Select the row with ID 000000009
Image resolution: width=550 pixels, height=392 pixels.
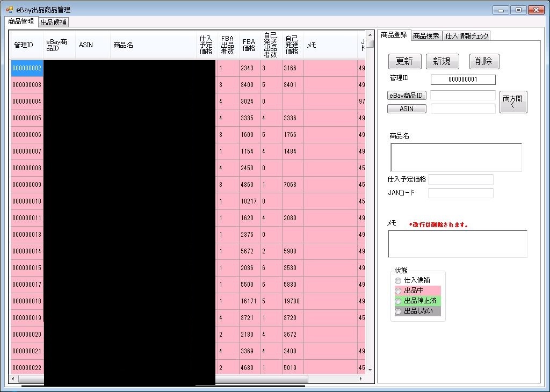[188, 185]
